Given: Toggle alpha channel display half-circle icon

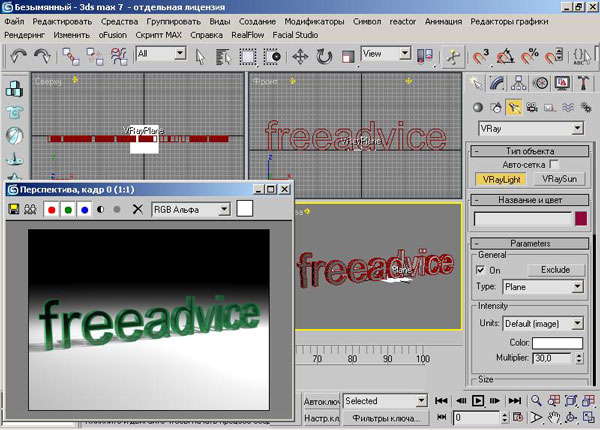Looking at the screenshot, I should coord(101,209).
